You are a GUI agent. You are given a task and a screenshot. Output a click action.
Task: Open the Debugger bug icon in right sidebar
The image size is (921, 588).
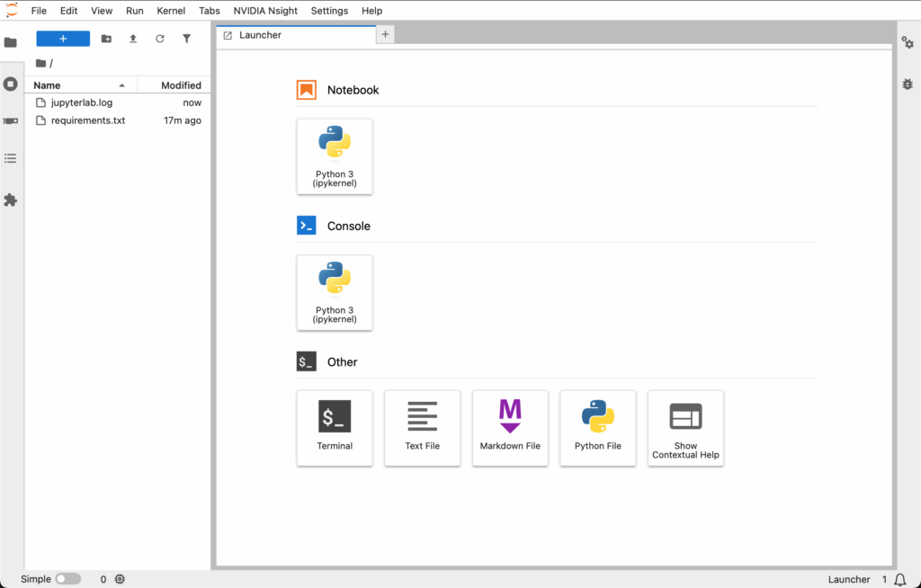tap(908, 84)
